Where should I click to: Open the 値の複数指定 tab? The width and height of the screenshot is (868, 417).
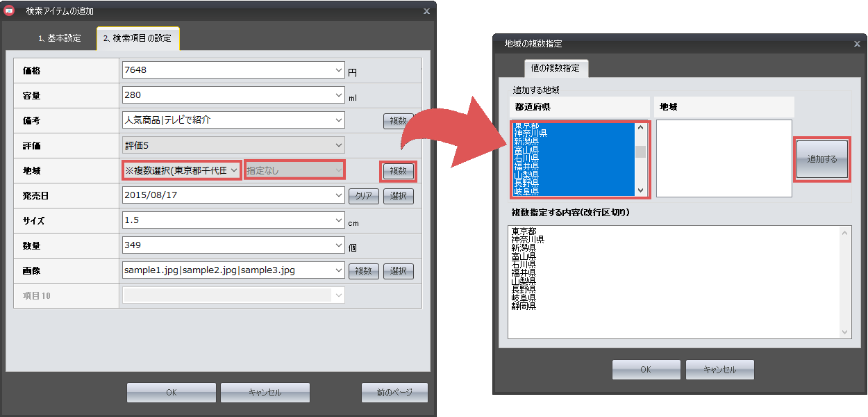point(556,68)
